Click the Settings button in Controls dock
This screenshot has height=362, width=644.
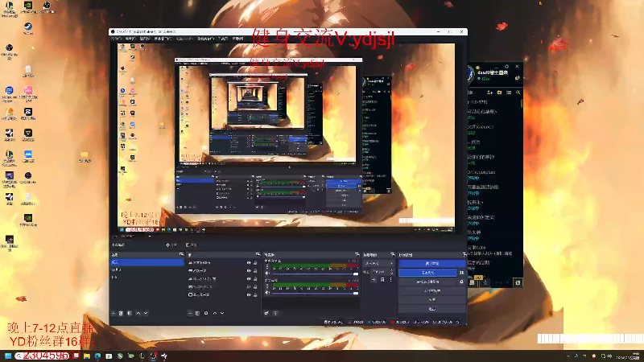click(x=432, y=300)
